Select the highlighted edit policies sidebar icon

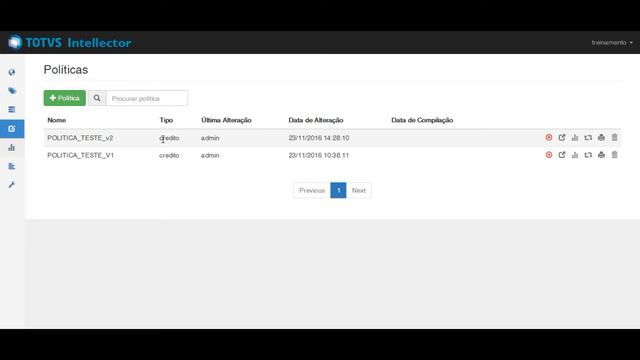point(12,129)
